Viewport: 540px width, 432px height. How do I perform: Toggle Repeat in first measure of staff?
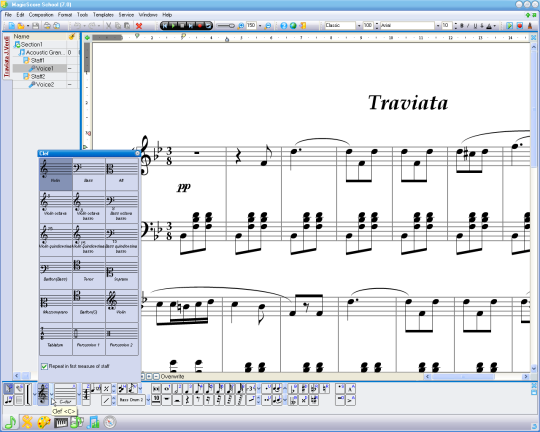[44, 366]
